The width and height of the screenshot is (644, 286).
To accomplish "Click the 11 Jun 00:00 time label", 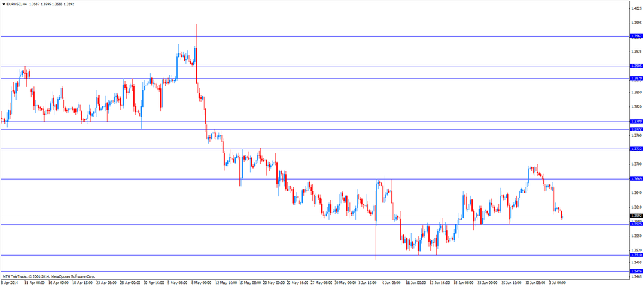I will [416, 283].
